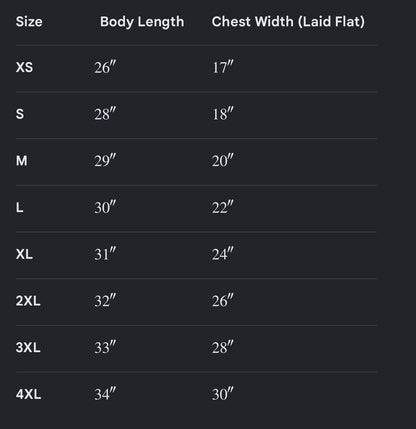Viewport: 416px width, 429px height.
Task: Click the Body Length column header
Action: pyautogui.click(x=142, y=22)
